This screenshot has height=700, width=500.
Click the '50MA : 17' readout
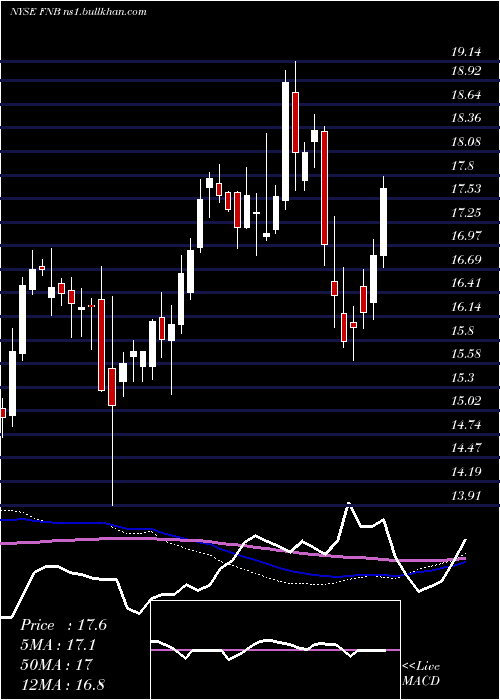pyautogui.click(x=56, y=664)
